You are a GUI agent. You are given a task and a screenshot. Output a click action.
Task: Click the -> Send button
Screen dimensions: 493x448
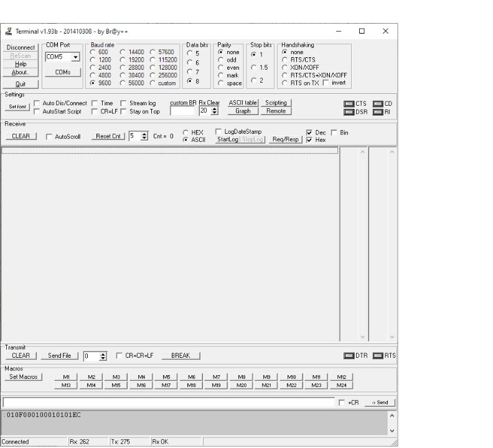coord(380,403)
